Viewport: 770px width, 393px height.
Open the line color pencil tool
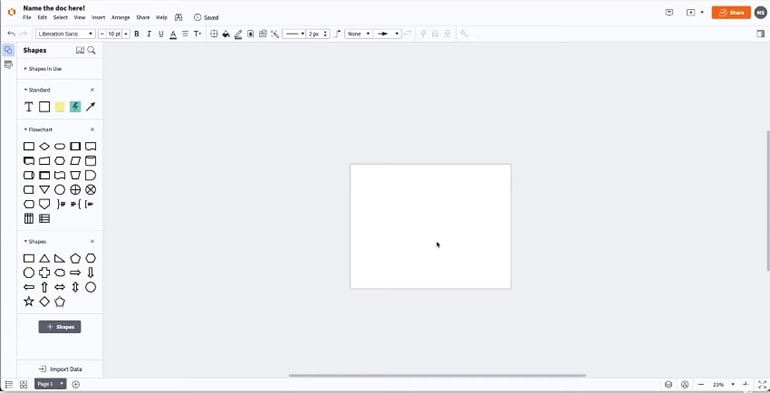(x=238, y=34)
